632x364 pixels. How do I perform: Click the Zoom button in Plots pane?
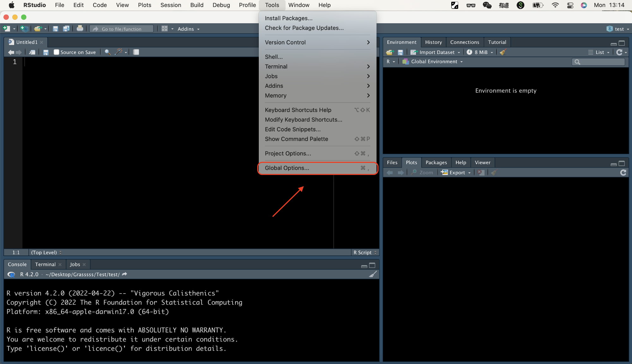(x=422, y=172)
